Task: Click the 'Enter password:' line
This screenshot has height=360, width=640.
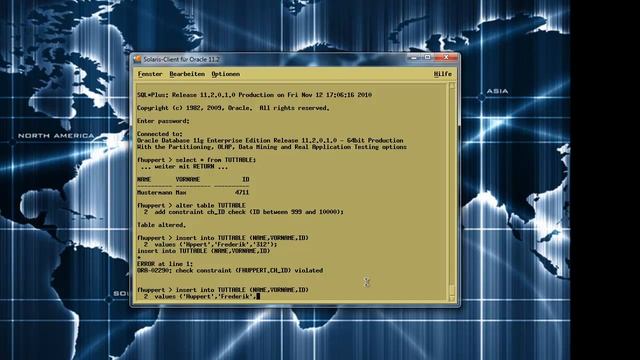Action: 163,121
